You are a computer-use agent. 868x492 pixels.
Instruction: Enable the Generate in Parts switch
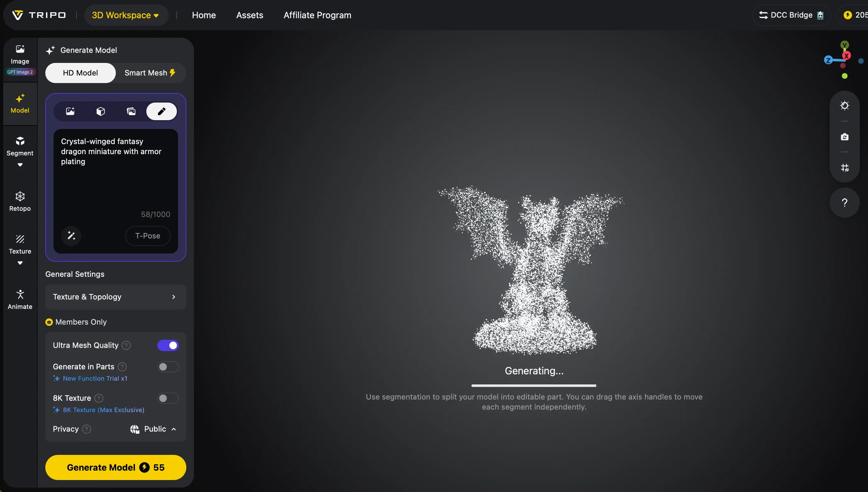pos(168,366)
